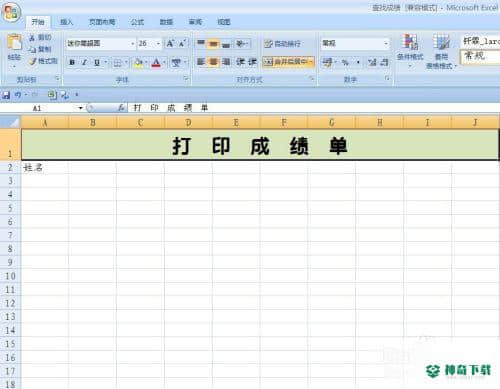Click the Format Painter brush icon
The width and height of the screenshot is (500, 389).
tap(33, 61)
